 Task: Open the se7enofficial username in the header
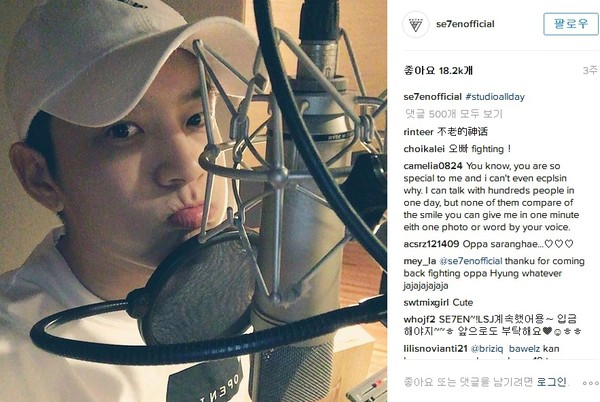[x=465, y=24]
